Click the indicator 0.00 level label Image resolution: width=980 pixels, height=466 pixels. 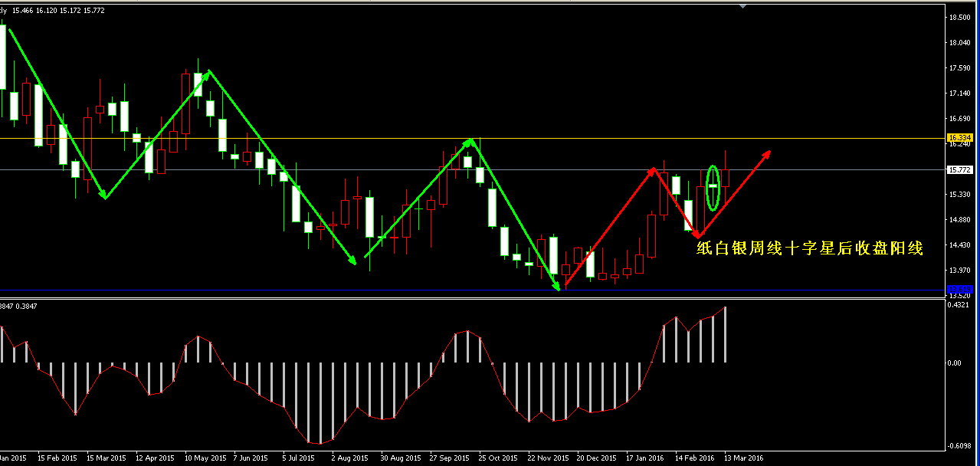[955, 363]
